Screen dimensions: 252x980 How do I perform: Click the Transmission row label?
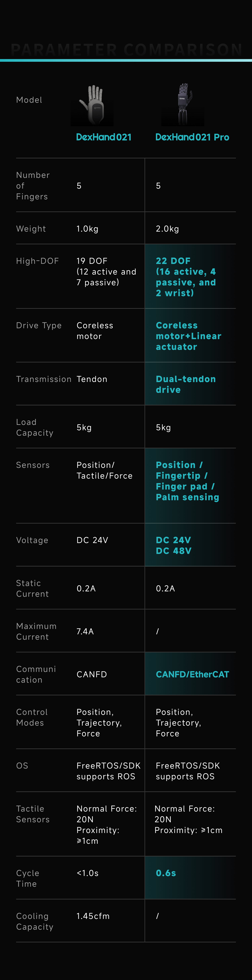click(x=44, y=379)
